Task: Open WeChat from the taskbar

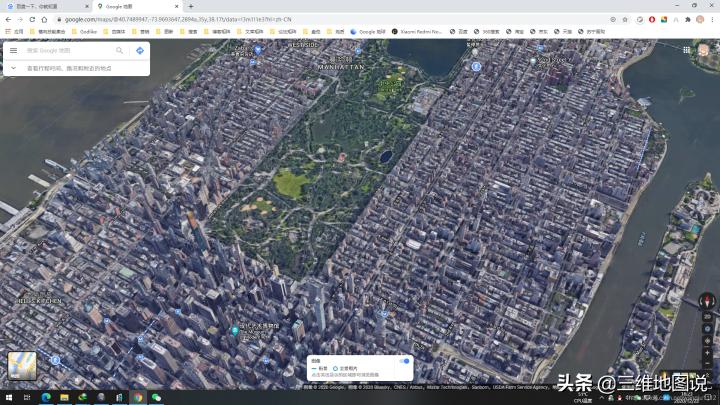Action: [156, 398]
